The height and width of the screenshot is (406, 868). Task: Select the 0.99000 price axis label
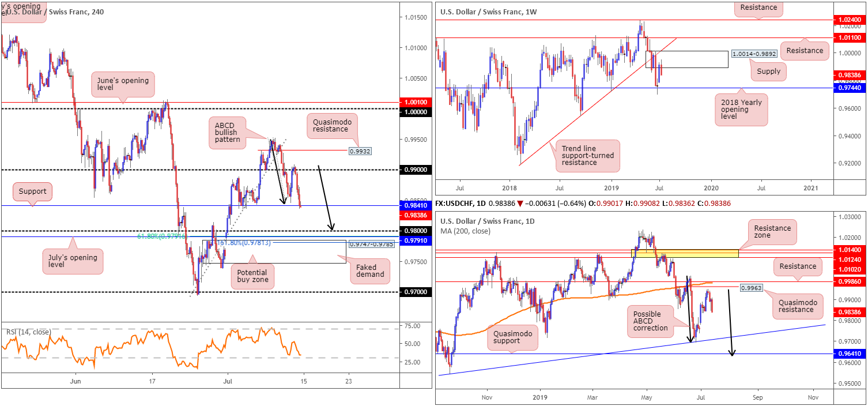[x=416, y=170]
